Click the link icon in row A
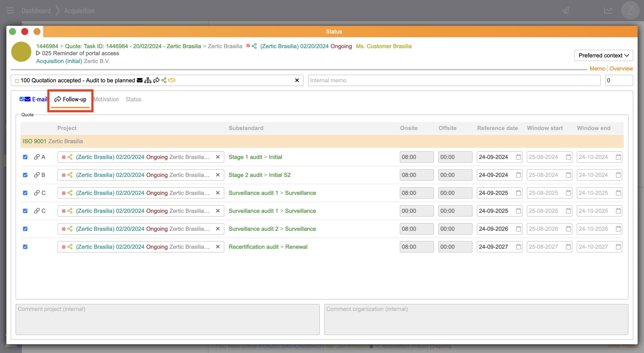Image resolution: width=644 pixels, height=353 pixels. pos(37,157)
